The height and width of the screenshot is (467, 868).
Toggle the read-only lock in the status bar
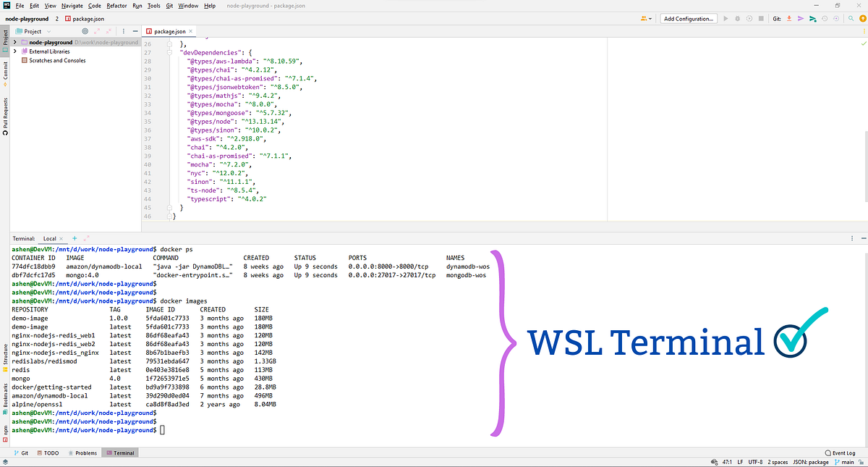coord(861,461)
